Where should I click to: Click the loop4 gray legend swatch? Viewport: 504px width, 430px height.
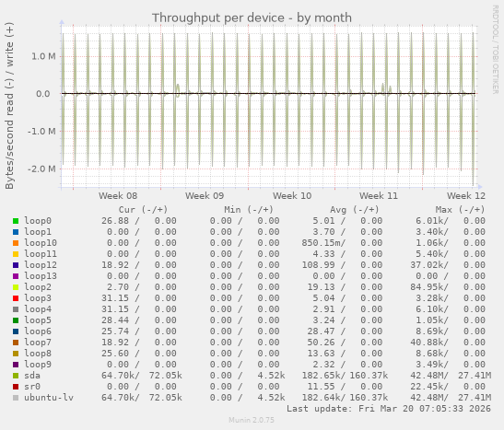pyautogui.click(x=16, y=309)
